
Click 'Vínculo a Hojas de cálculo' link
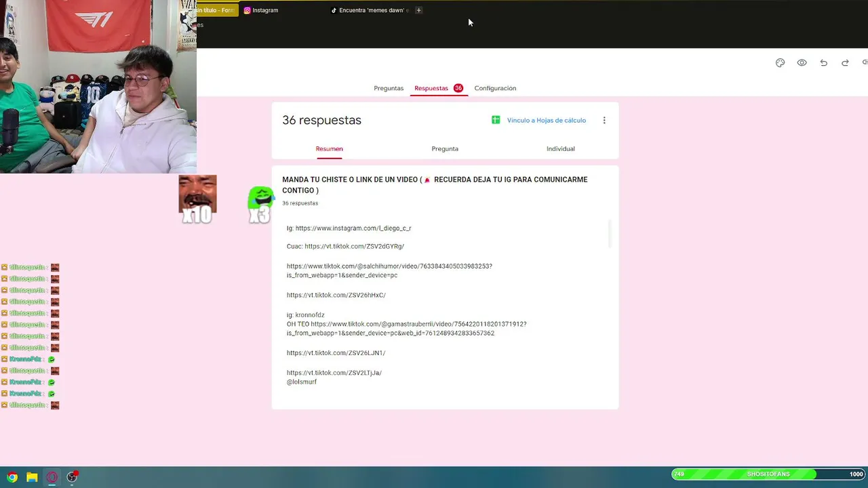(547, 120)
